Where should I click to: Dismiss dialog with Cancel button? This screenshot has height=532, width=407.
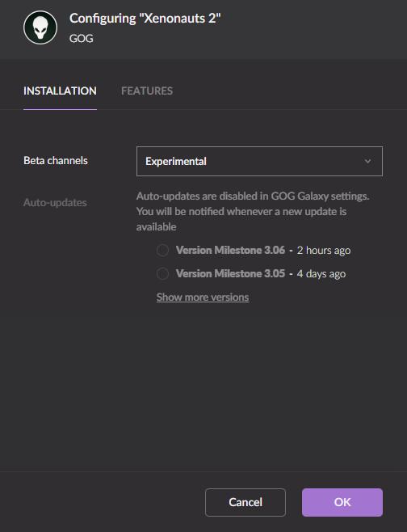[x=245, y=502]
